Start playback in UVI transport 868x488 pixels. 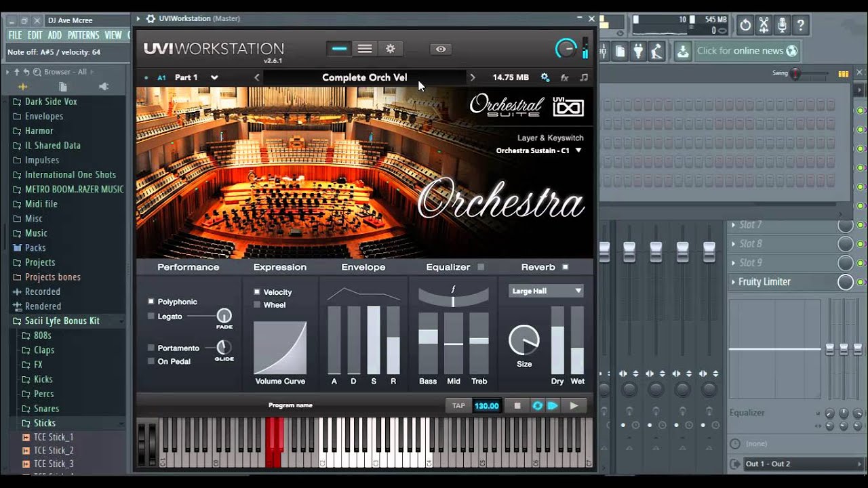pyautogui.click(x=574, y=405)
